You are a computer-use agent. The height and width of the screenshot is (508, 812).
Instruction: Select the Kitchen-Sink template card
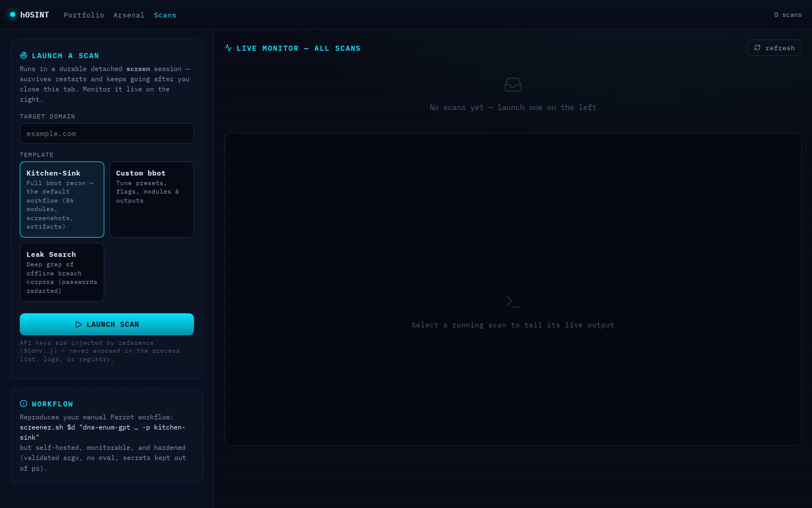tap(62, 200)
